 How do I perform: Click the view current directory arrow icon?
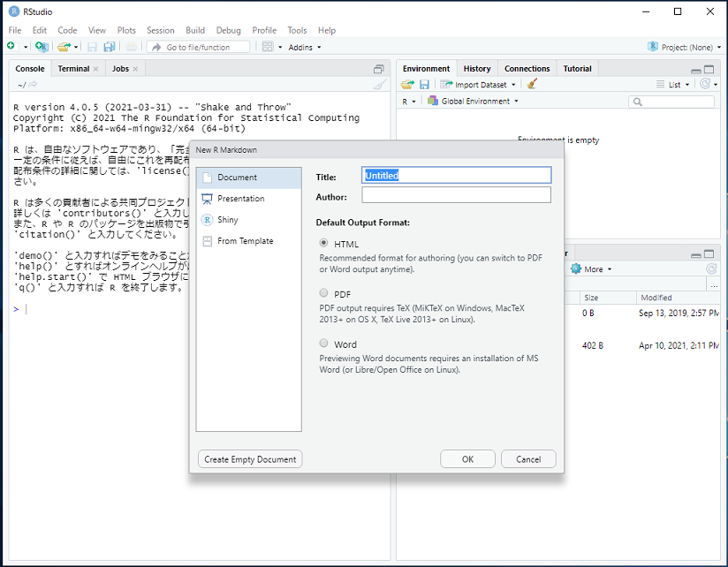33,85
